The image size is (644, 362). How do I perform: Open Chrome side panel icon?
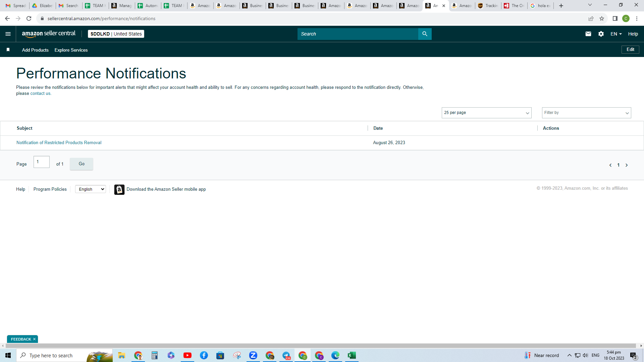tap(615, 18)
